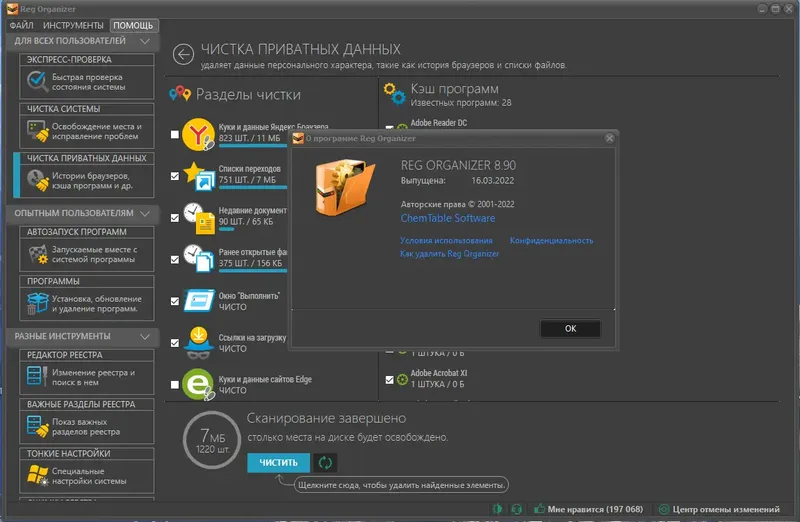Click the Yandex Browser cookies icon
The image size is (800, 522).
(x=198, y=135)
